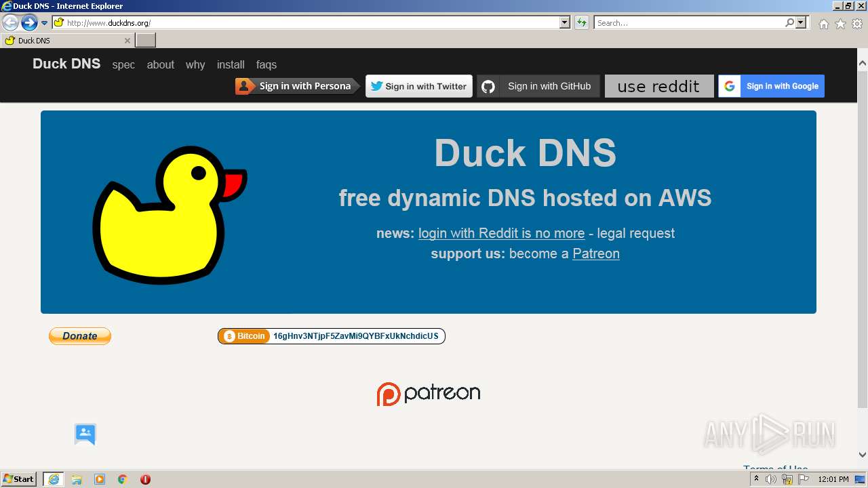
Task: Click Sign in with GitHub button
Action: (x=538, y=86)
